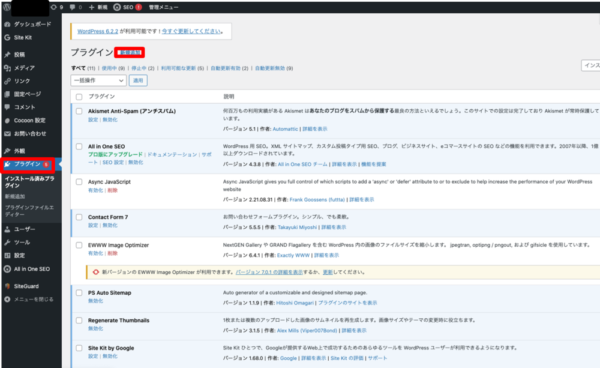Open the bulk actions (一括操作) dropdown

click(x=98, y=80)
